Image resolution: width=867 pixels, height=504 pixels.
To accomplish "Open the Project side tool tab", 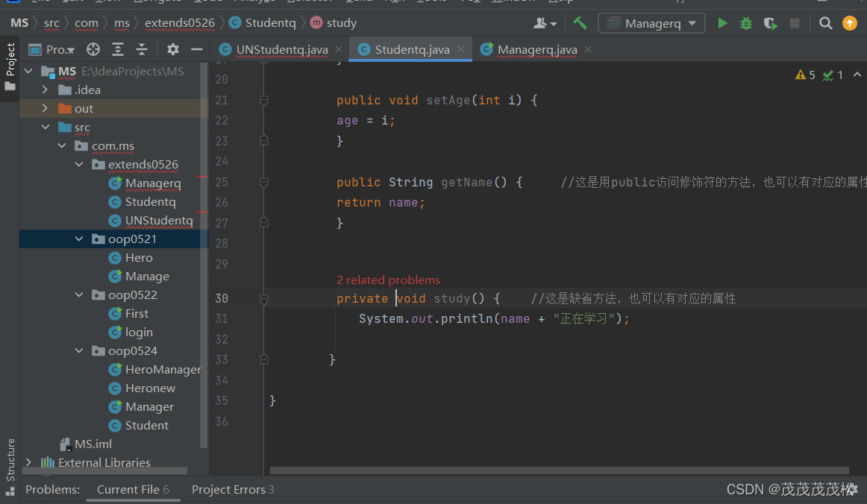I will [10, 67].
